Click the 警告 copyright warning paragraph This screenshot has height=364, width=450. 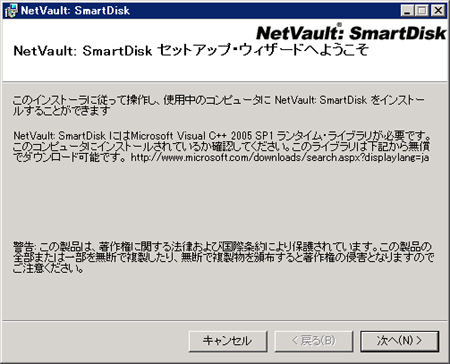click(x=223, y=257)
